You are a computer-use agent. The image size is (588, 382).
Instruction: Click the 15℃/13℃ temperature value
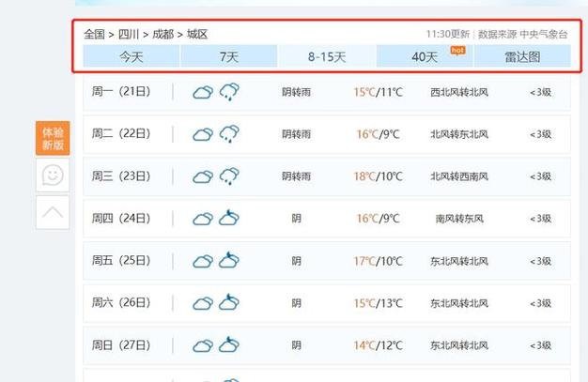pyautogui.click(x=378, y=302)
